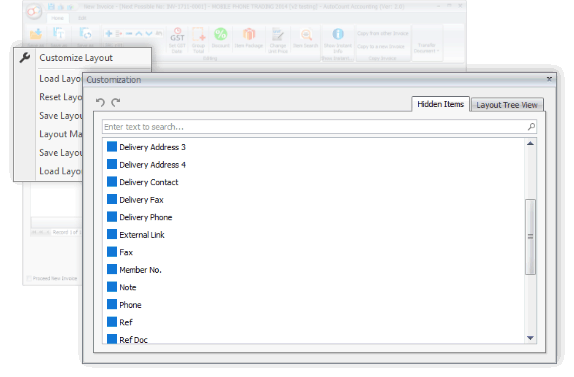Focus the Enter text to search field

click(x=315, y=127)
